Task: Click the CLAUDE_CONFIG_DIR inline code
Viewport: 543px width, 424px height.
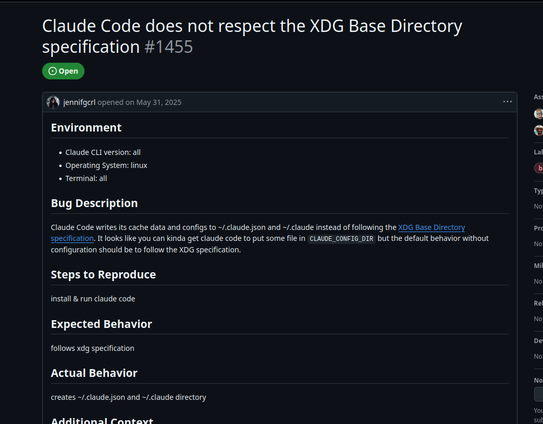Action: pyautogui.click(x=341, y=239)
